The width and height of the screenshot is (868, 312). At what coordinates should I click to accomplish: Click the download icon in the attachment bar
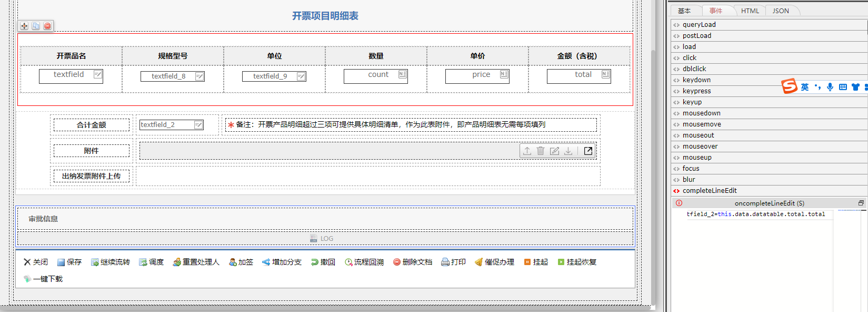(568, 151)
